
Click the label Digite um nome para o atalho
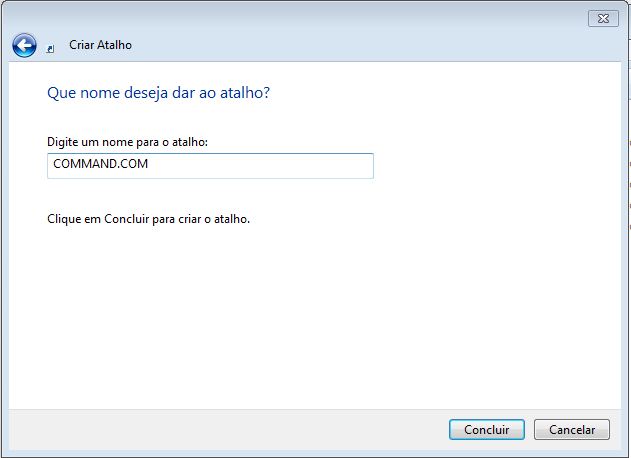click(x=127, y=142)
